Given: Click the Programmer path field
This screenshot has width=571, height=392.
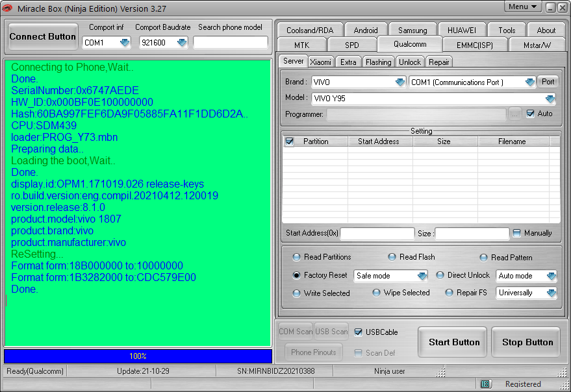Looking at the screenshot, I should pos(416,114).
